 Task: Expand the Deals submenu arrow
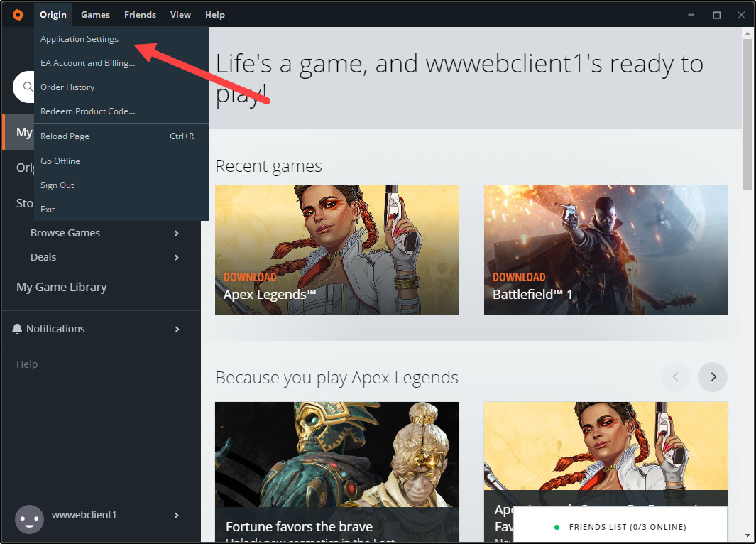pos(177,258)
